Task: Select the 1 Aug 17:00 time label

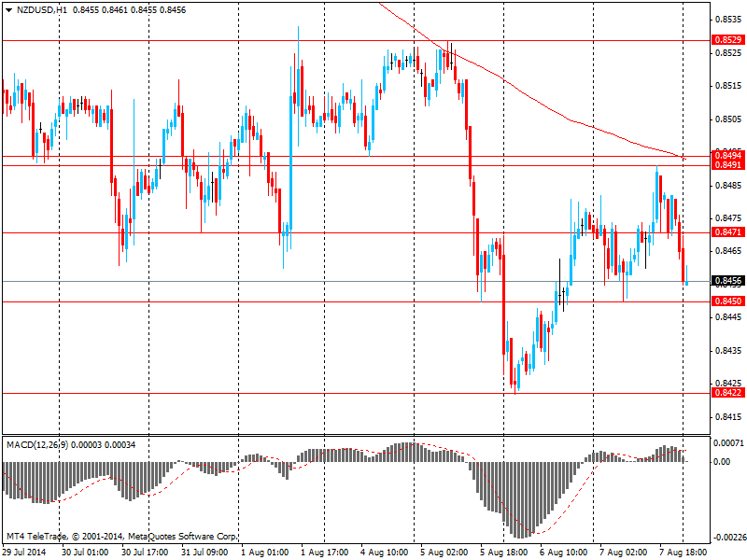Action: click(x=326, y=553)
